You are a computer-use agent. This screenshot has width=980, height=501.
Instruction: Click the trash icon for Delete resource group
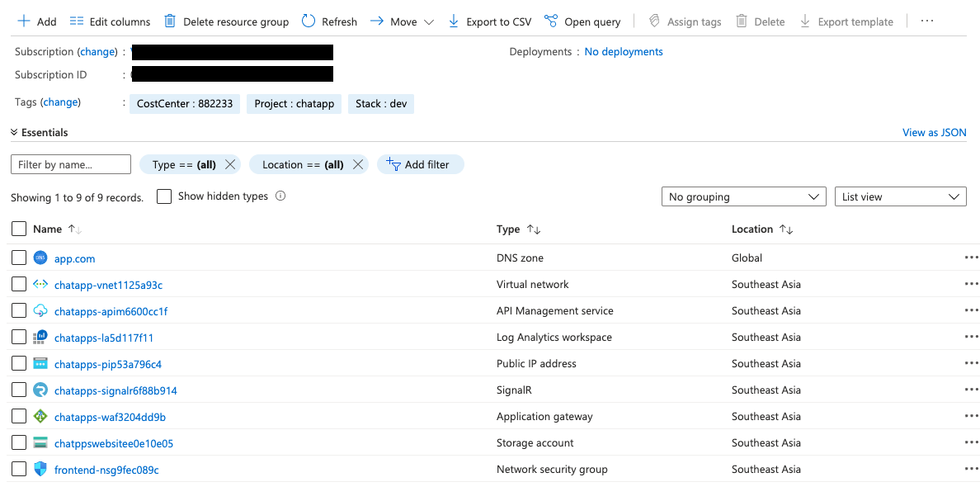(169, 21)
